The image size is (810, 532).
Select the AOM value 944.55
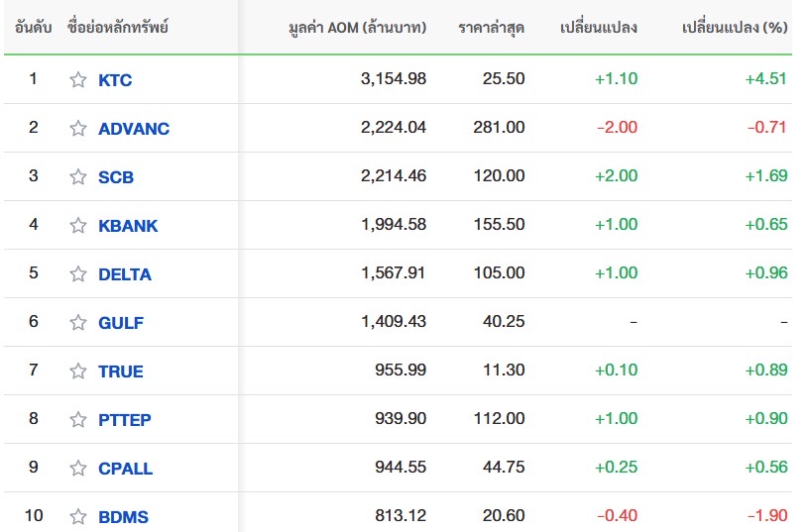(401, 467)
